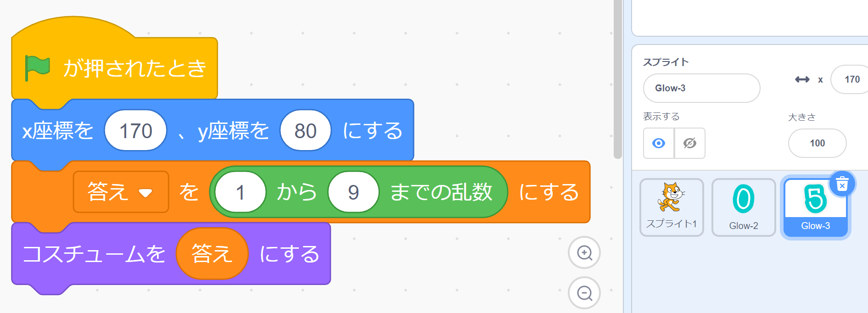Edit the random minimum value 1

tap(240, 192)
